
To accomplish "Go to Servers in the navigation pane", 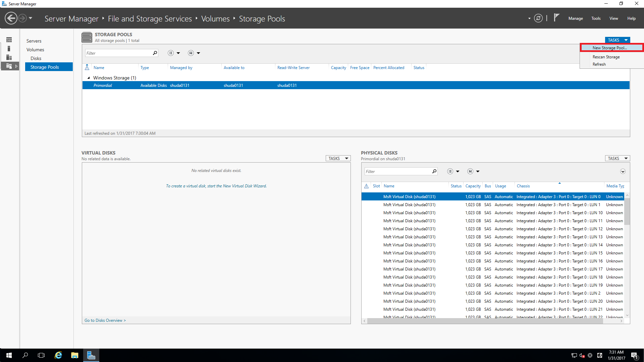I will [34, 41].
